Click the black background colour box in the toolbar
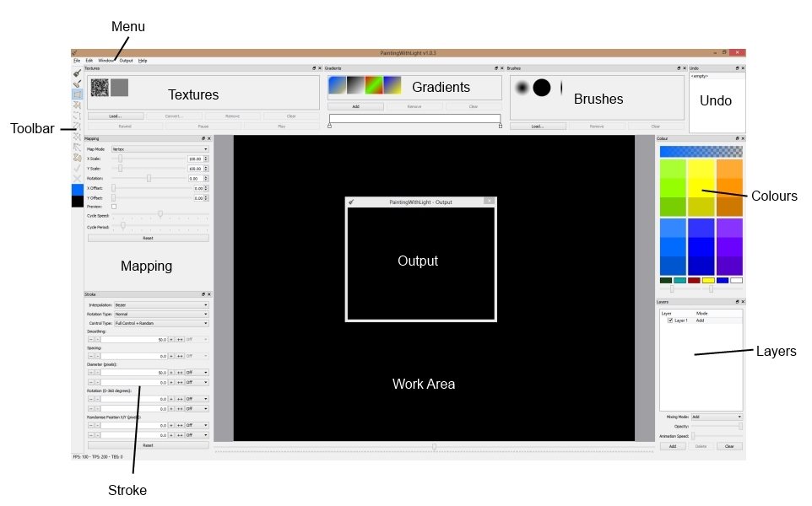 (x=77, y=202)
